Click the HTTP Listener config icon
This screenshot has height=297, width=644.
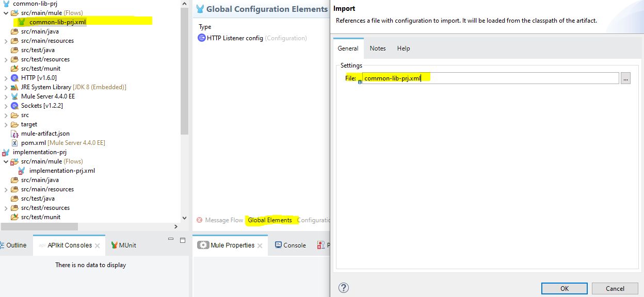tap(202, 38)
